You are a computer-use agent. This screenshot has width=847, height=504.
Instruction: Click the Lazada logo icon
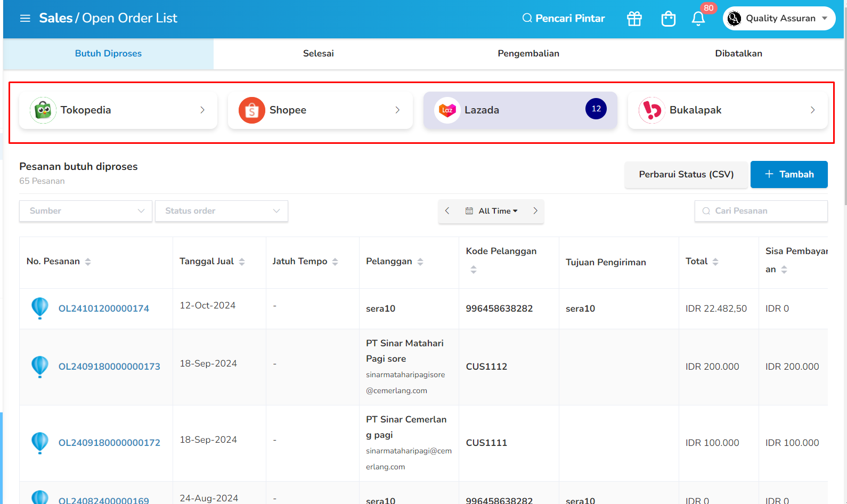447,110
